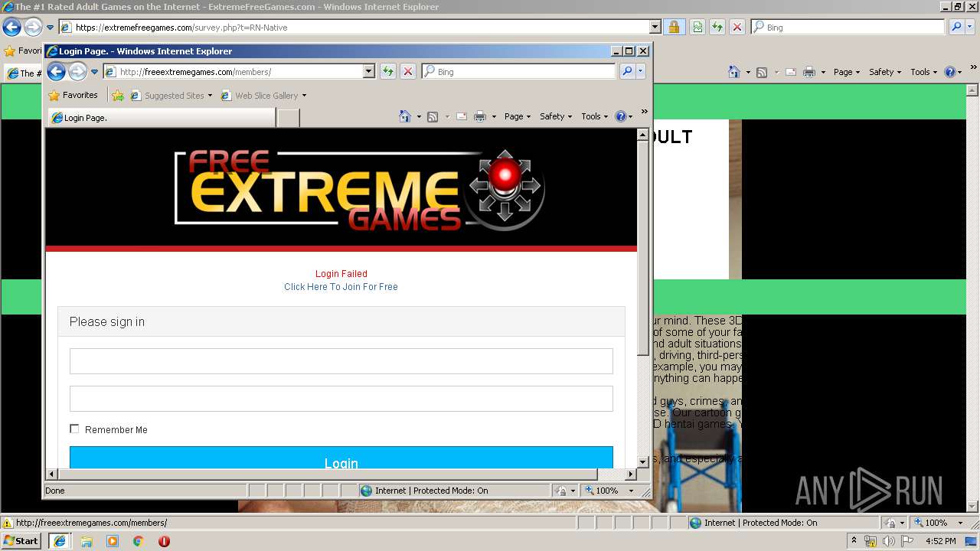Click Compatibility View icon in background window
Image resolution: width=980 pixels, height=551 pixels.
[x=697, y=27]
